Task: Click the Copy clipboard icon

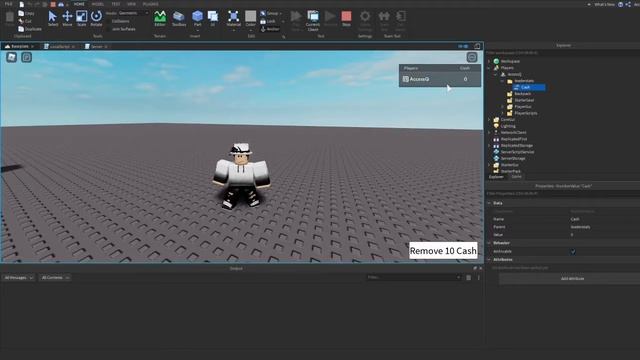Action: [x=21, y=13]
